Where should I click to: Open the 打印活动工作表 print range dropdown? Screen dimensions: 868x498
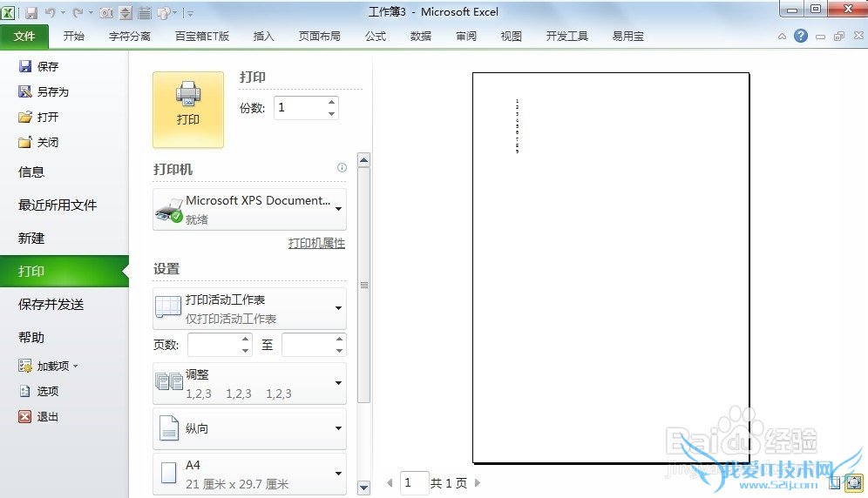pos(249,308)
